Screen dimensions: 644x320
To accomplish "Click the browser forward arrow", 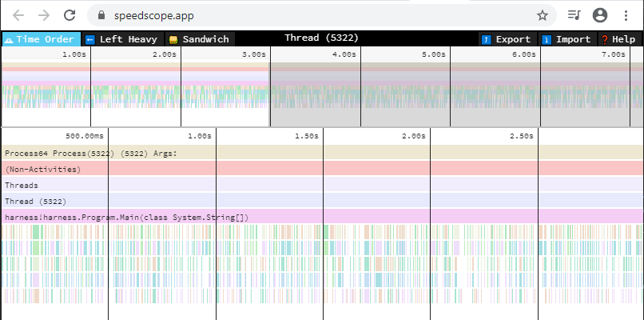I will click(x=43, y=15).
